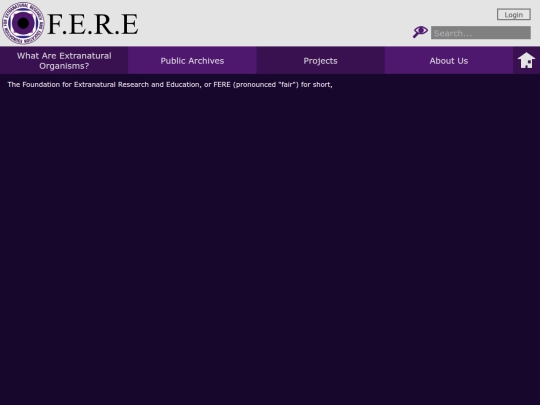This screenshot has width=540, height=405.
Task: Open What Are Extranatural Organisms? page
Action: [64, 61]
